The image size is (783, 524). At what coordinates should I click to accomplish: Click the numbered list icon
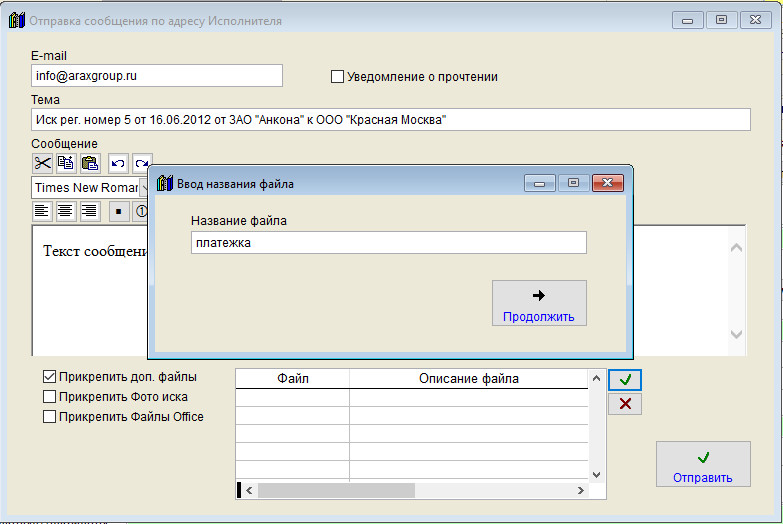pyautogui.click(x=140, y=211)
